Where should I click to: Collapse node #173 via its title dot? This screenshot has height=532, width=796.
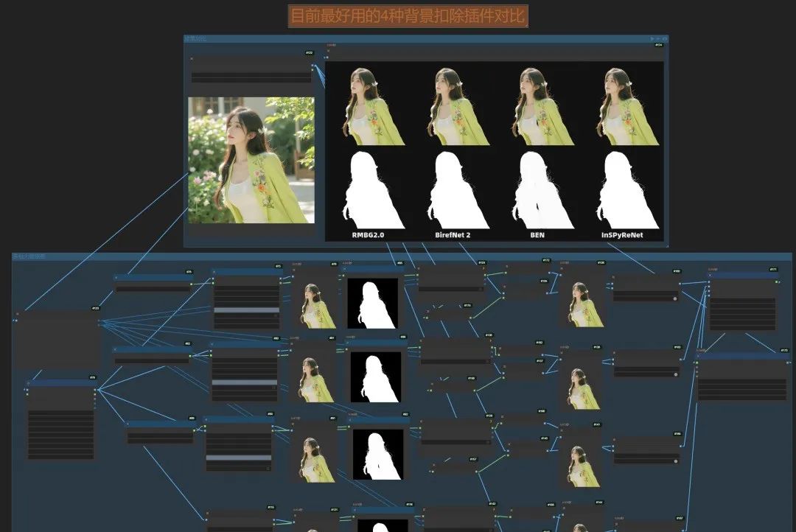tap(698, 356)
